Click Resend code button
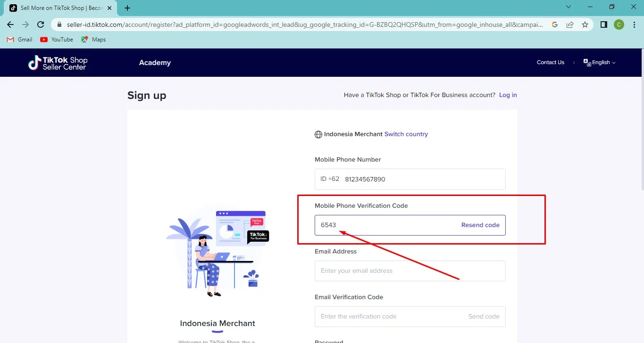This screenshot has height=343, width=644. coord(480,225)
